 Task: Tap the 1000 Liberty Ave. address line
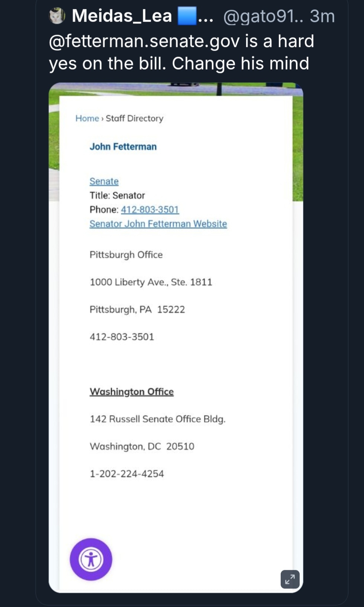[x=151, y=282]
